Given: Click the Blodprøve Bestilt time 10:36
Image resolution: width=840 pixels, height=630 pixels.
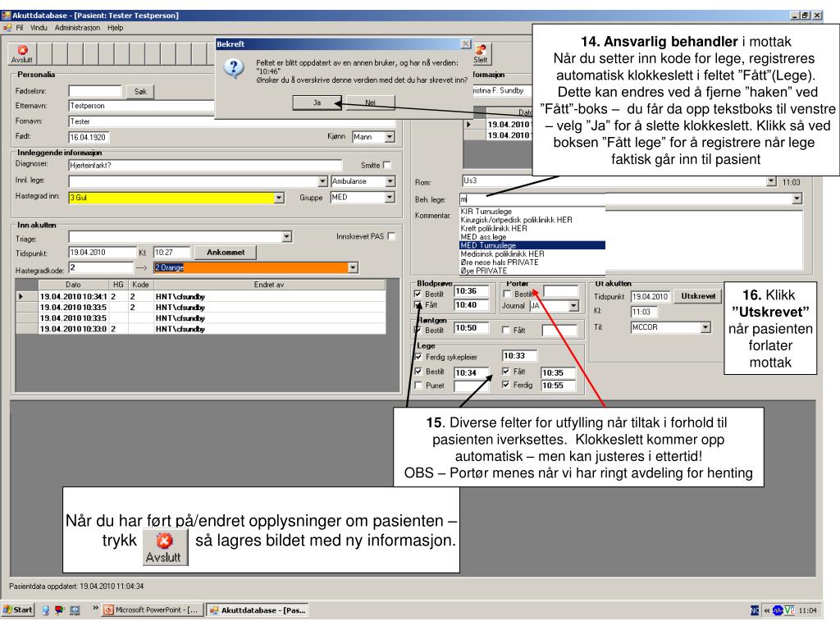Looking at the screenshot, I should [471, 291].
